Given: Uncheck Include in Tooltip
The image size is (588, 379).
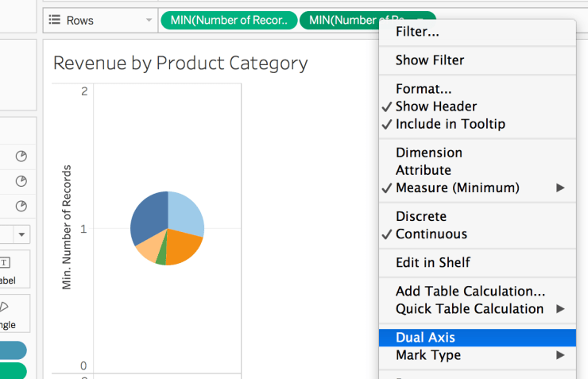Looking at the screenshot, I should (450, 124).
